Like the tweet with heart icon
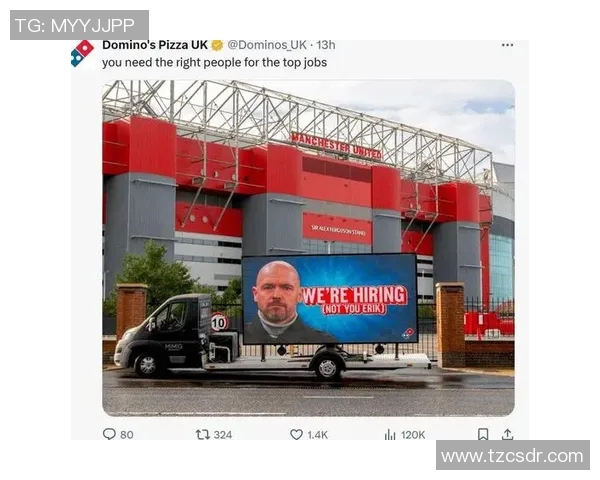 [296, 434]
